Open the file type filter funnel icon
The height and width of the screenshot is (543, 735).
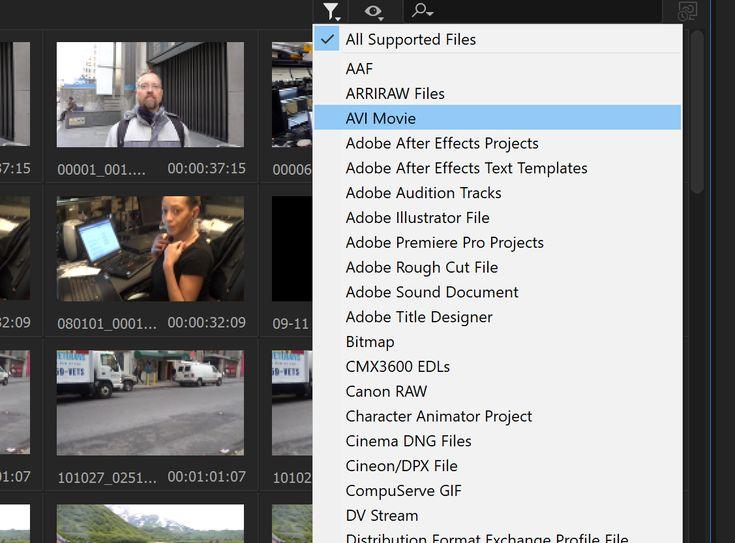(x=331, y=12)
